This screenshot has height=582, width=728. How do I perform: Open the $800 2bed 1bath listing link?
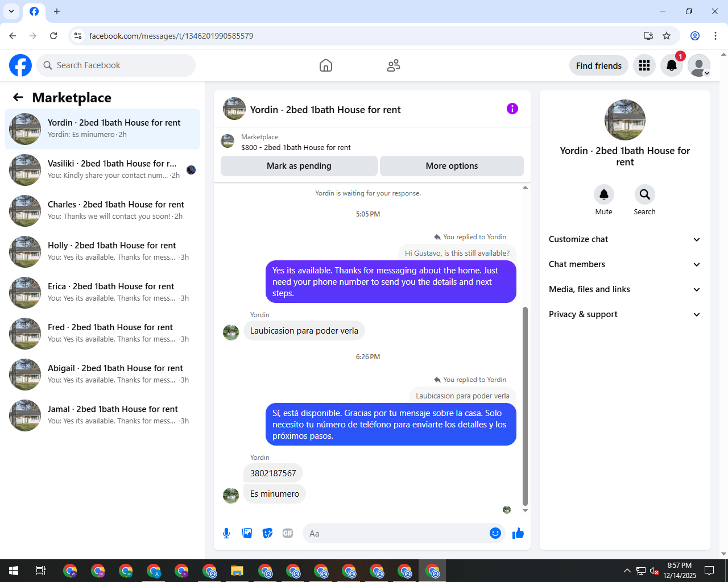296,147
